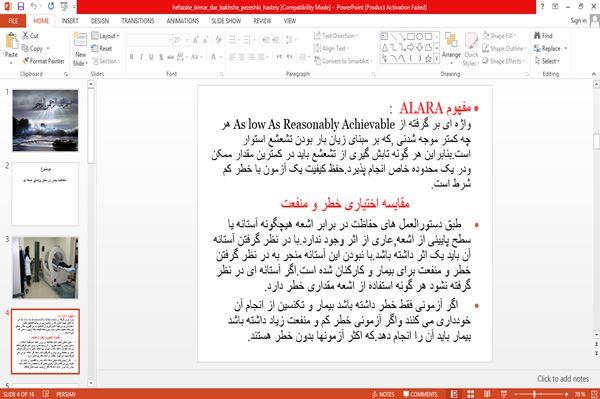600x399 pixels.
Task: Switch to the TRANSITIONS tab
Action: pos(138,21)
